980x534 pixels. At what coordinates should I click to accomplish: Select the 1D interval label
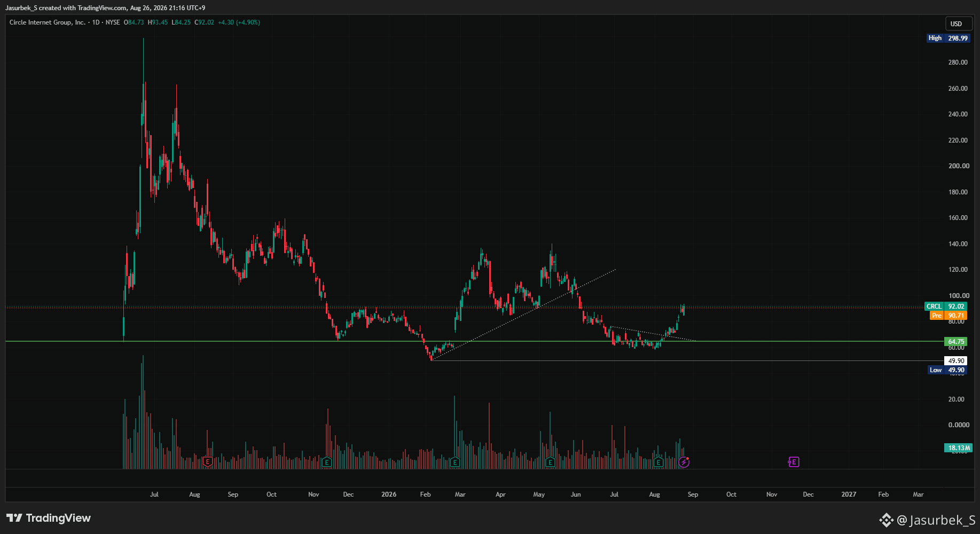(96, 22)
